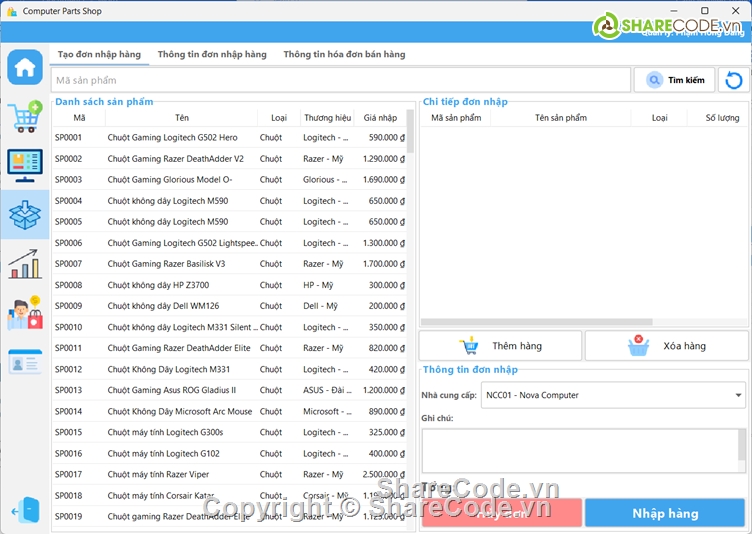Click the Tên sản phẩm column header
This screenshot has width=752, height=534.
561,118
